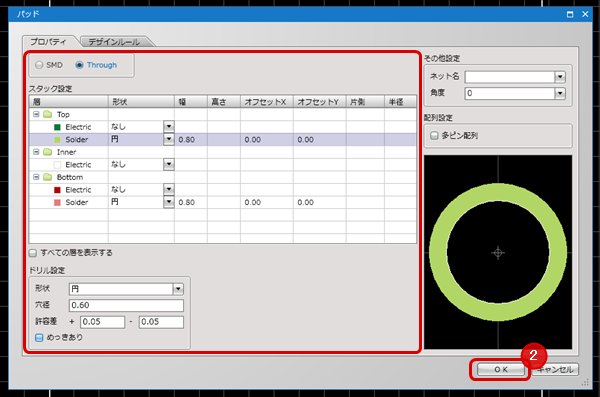Toggle すべての層を表示する checkbox
Image resolution: width=600 pixels, height=397 pixels.
33,253
